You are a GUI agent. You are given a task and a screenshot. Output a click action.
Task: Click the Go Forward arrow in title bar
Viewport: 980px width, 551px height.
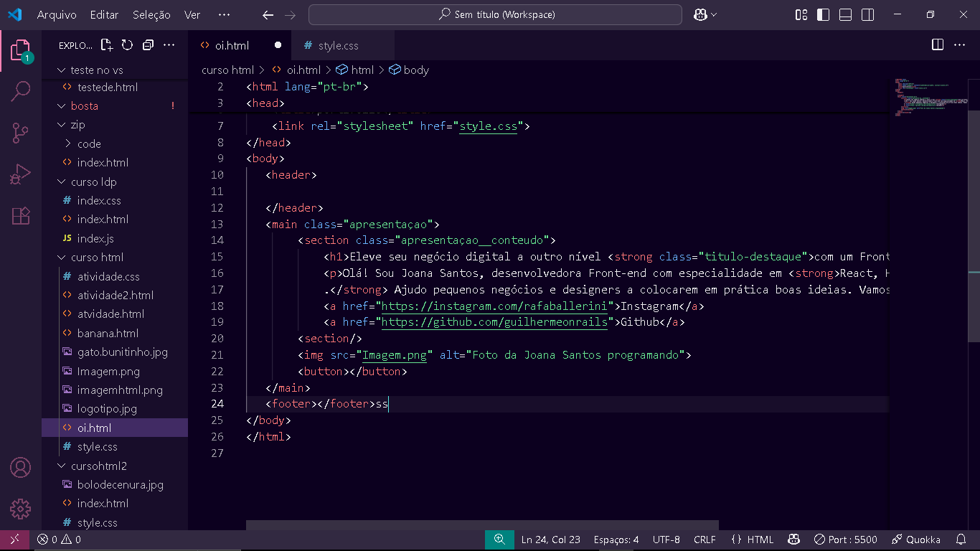pyautogui.click(x=290, y=14)
